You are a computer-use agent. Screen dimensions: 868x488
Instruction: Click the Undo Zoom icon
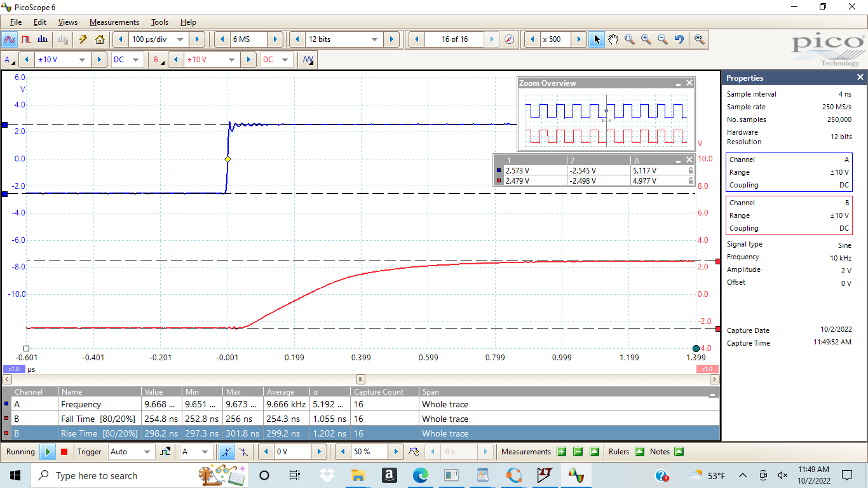(x=679, y=39)
